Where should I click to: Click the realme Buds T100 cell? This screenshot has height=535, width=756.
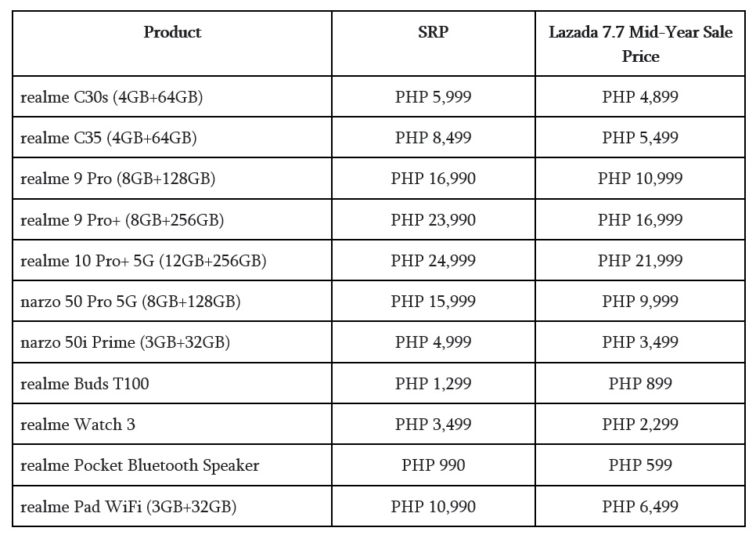pos(85,384)
